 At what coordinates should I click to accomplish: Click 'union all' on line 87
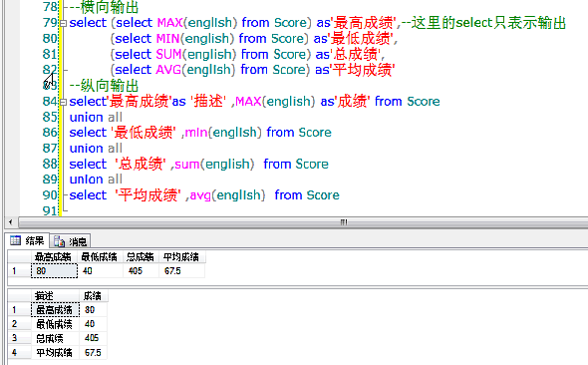[x=96, y=149]
